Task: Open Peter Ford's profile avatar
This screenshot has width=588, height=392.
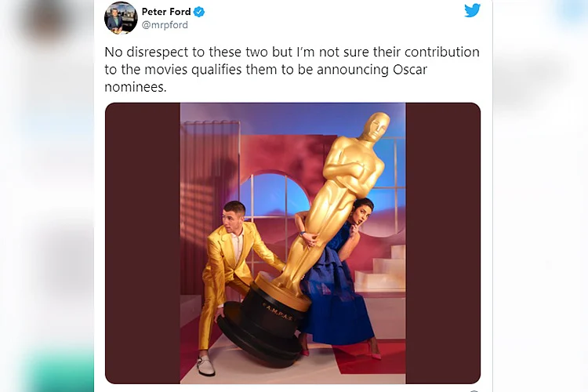Action: coord(121,17)
